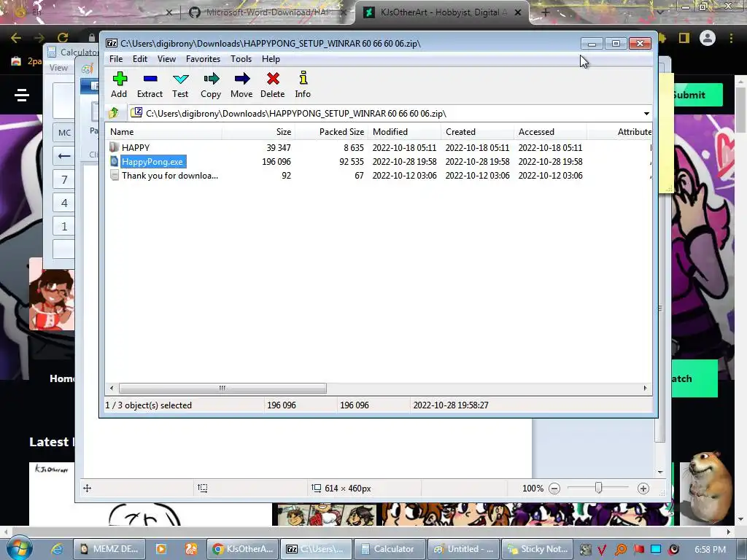747x560 pixels.
Task: Click the left arrow of 7-Zip horizontal scrollbar
Action: [x=112, y=388]
